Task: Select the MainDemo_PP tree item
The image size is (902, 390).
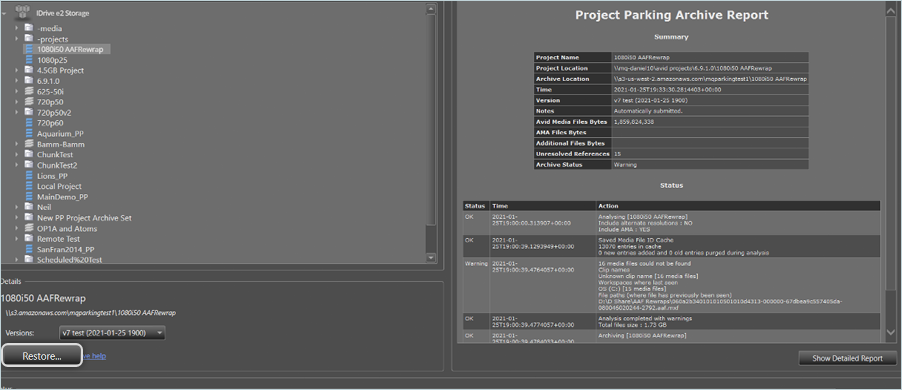Action: 63,197
